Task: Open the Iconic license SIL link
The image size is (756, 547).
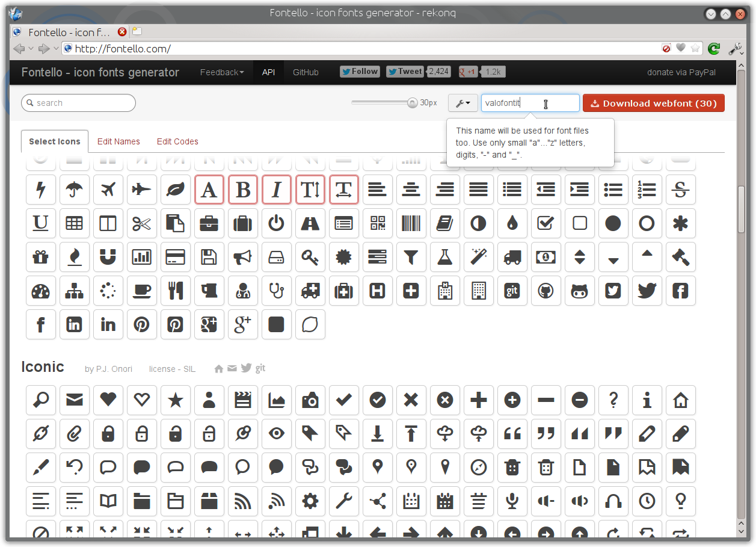Action: click(172, 369)
